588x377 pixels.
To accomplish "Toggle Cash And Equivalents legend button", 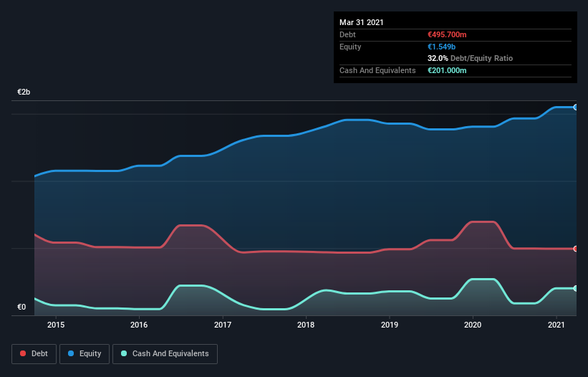I will pyautogui.click(x=165, y=354).
